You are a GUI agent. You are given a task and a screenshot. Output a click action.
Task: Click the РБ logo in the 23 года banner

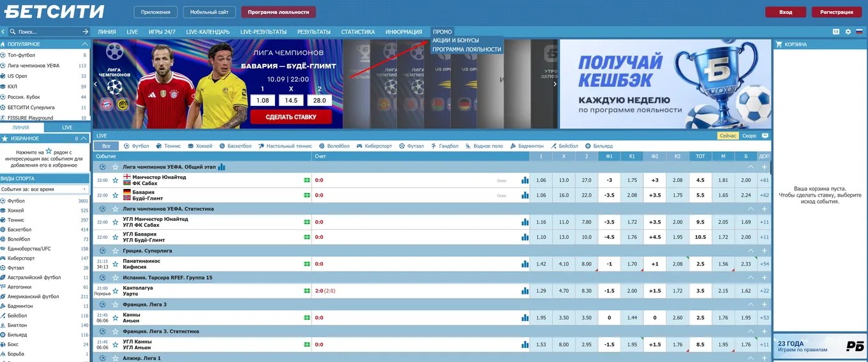[x=855, y=346]
